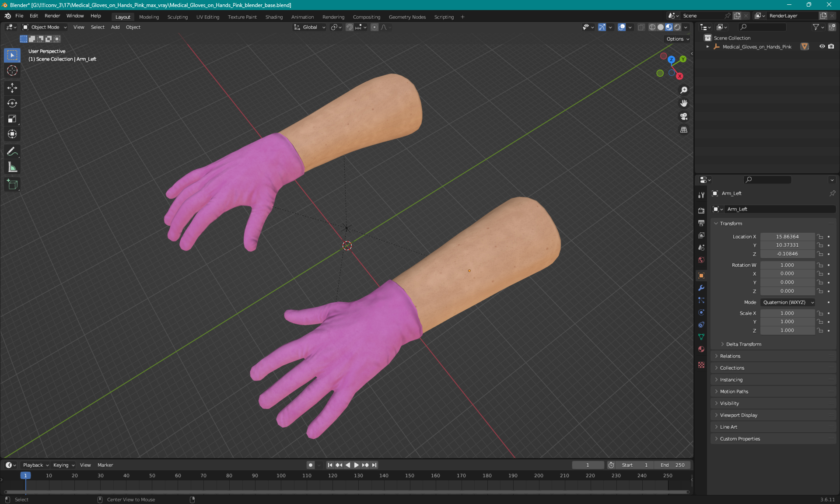Screen dimensions: 840x504
Task: Expand the Relations panel
Action: 730,356
